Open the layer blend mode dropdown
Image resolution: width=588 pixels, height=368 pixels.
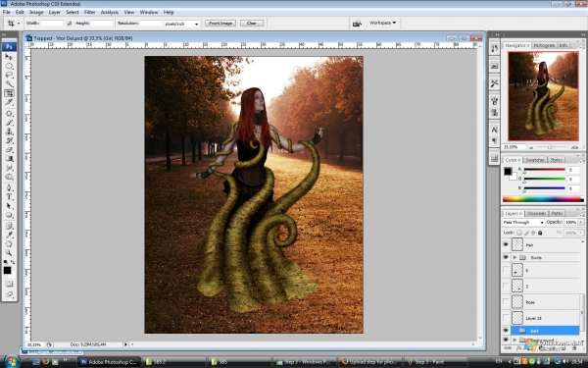(523, 223)
